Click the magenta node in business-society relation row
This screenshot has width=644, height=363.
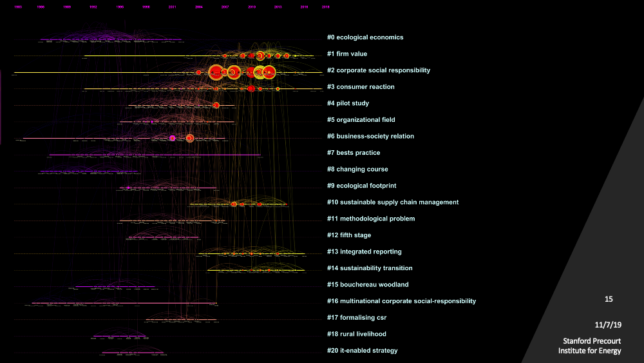point(173,138)
